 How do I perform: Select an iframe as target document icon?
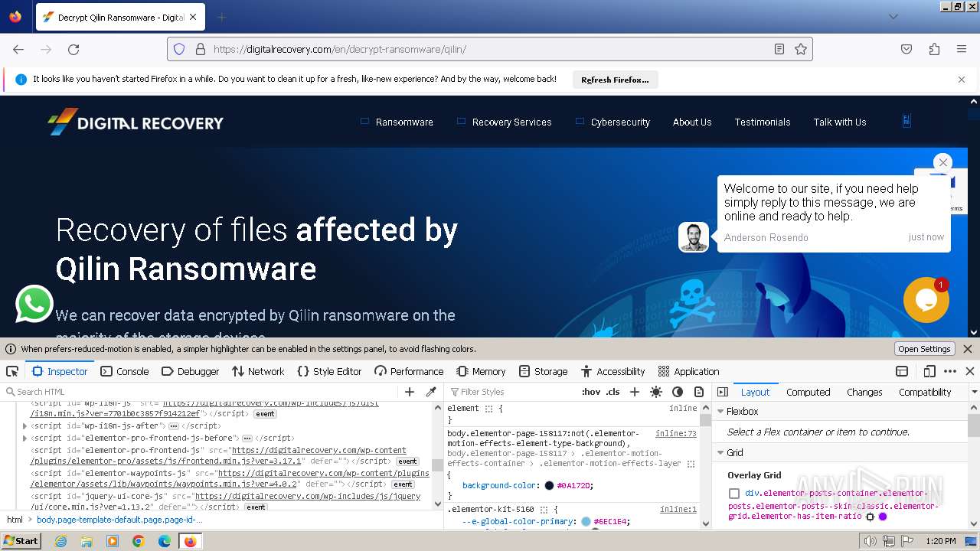pos(902,371)
